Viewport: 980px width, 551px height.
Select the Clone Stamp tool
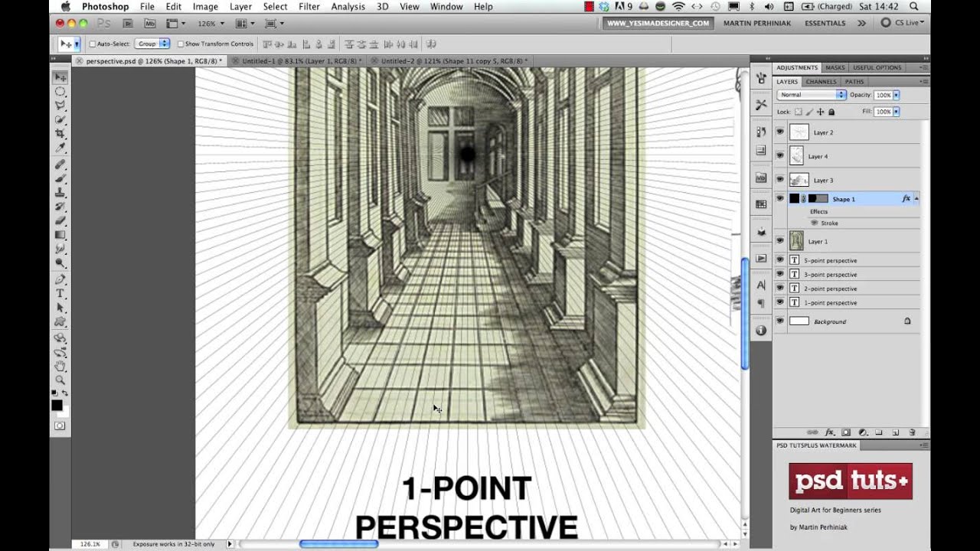tap(60, 193)
